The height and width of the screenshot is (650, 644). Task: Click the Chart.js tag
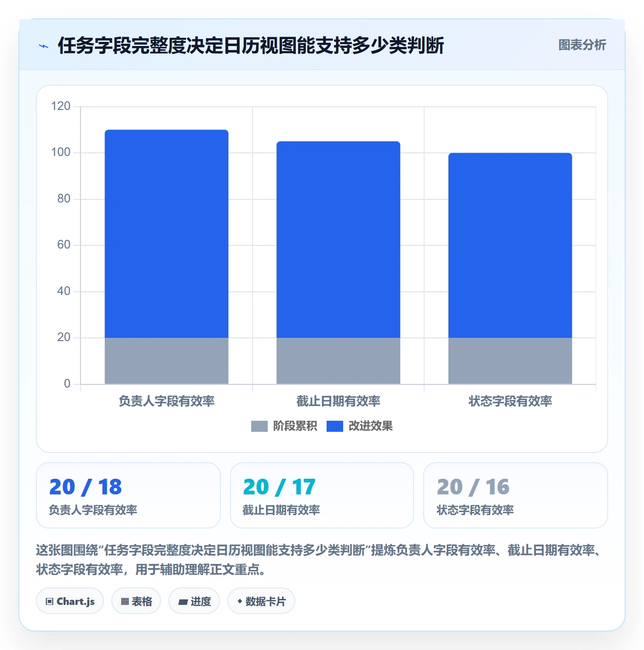[x=70, y=601]
